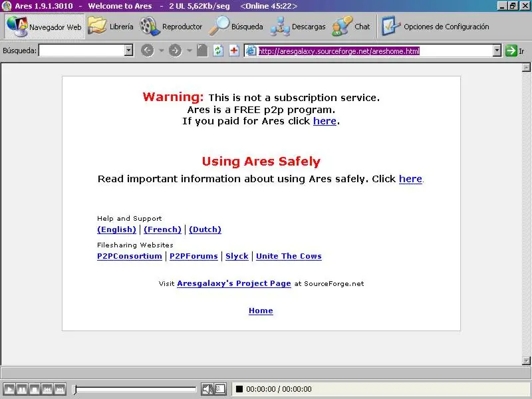Click the red 'Warning:' text
Image resolution: width=532 pixels, height=399 pixels.
click(173, 97)
